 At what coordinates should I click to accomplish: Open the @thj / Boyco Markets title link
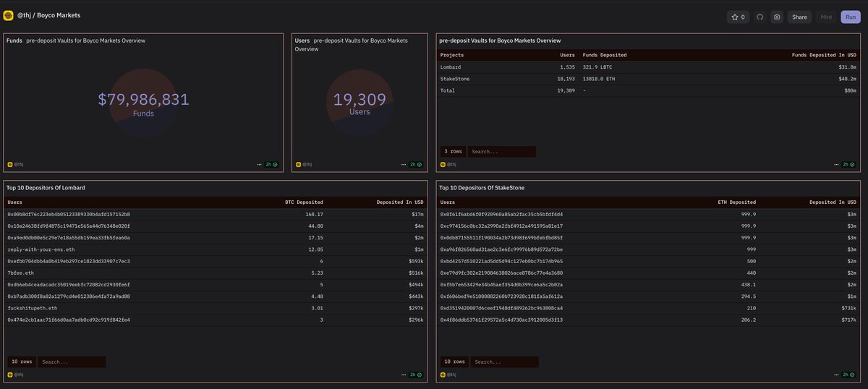pyautogui.click(x=49, y=15)
